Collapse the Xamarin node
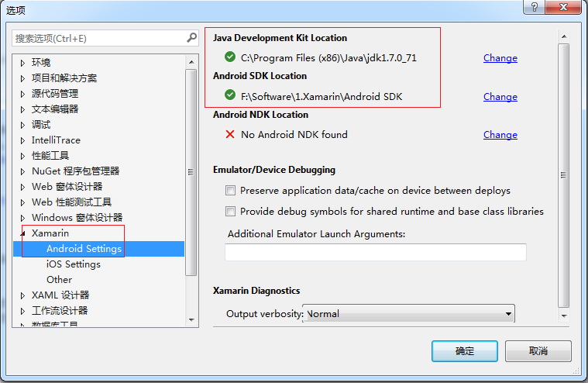 click(x=23, y=234)
